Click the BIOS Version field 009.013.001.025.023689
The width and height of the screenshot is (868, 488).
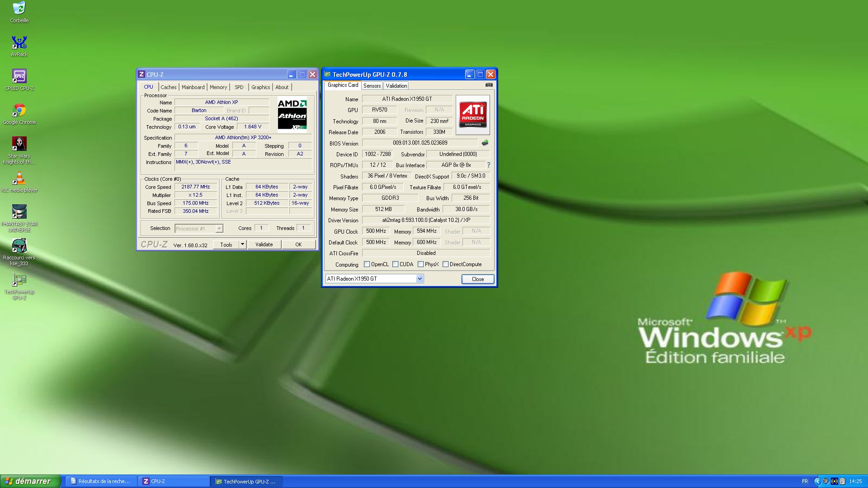(420, 143)
